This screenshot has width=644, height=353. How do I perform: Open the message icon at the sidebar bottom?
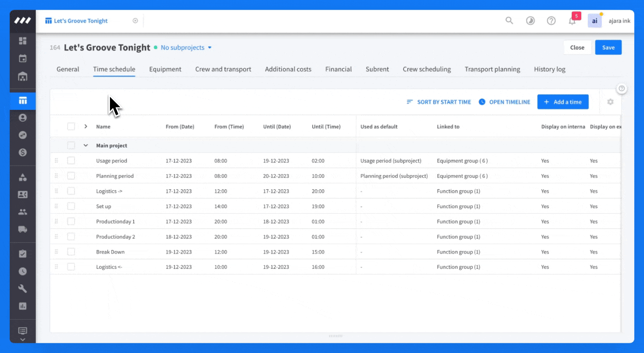(23, 331)
